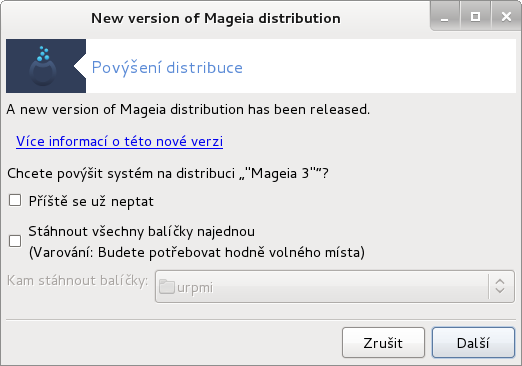Screen dimensions: 522x366
Task: Click the urpmi folder icon
Action: (167, 287)
